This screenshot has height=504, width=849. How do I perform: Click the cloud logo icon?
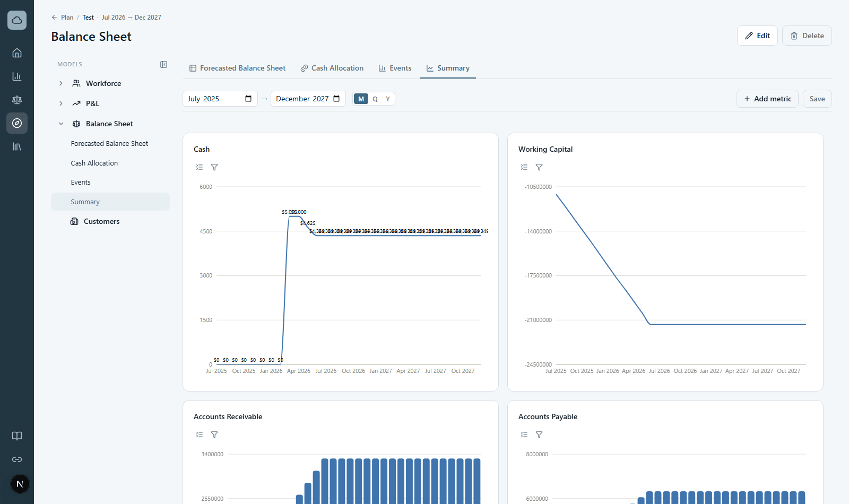(17, 20)
